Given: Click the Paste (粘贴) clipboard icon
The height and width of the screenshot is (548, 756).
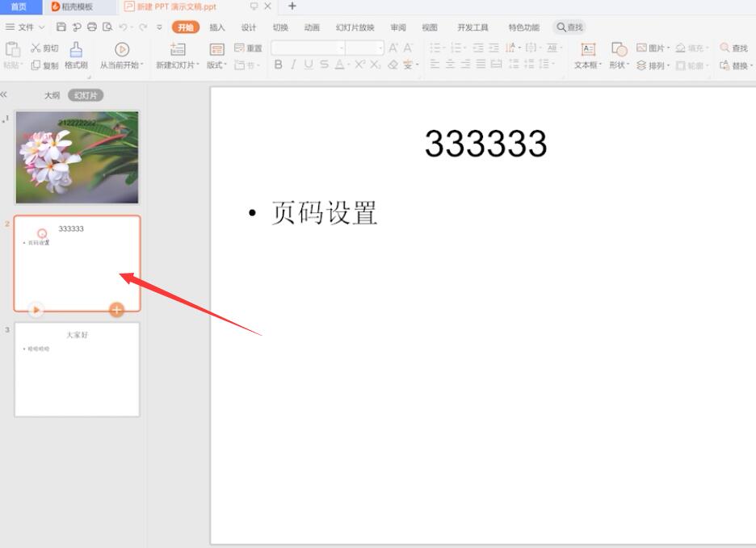Looking at the screenshot, I should pos(13,50).
